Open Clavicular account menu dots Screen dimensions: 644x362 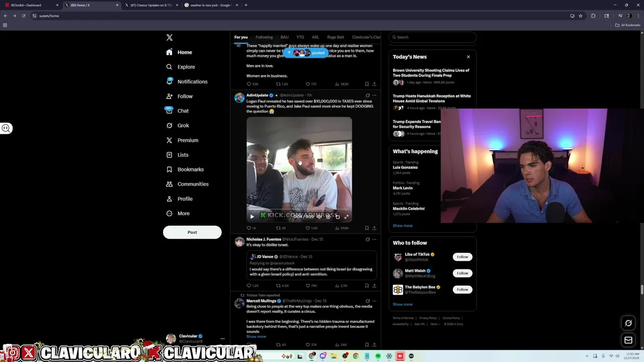222,338
